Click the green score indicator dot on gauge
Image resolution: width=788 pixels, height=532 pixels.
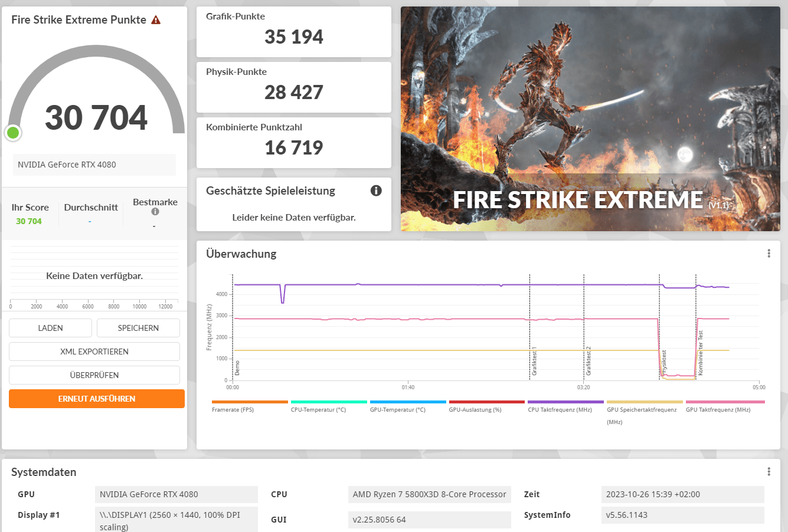click(x=13, y=133)
